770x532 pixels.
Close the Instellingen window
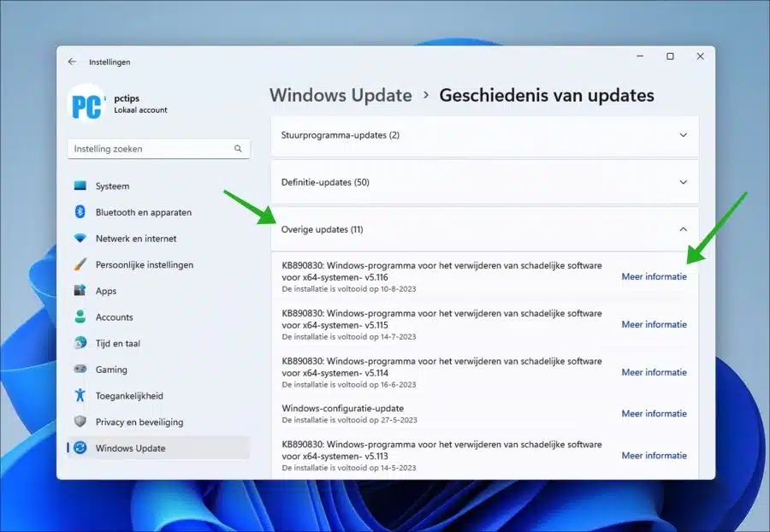tap(700, 56)
